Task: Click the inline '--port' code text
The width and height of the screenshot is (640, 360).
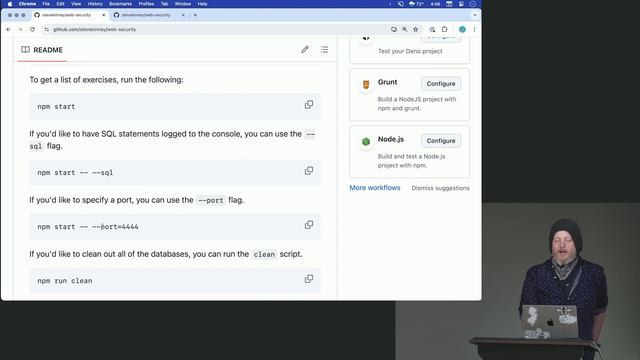Action: point(211,200)
